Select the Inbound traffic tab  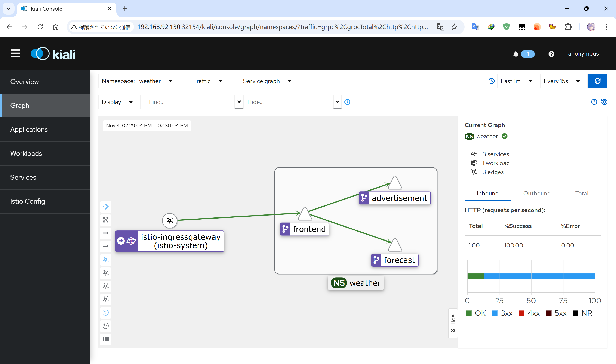(487, 193)
